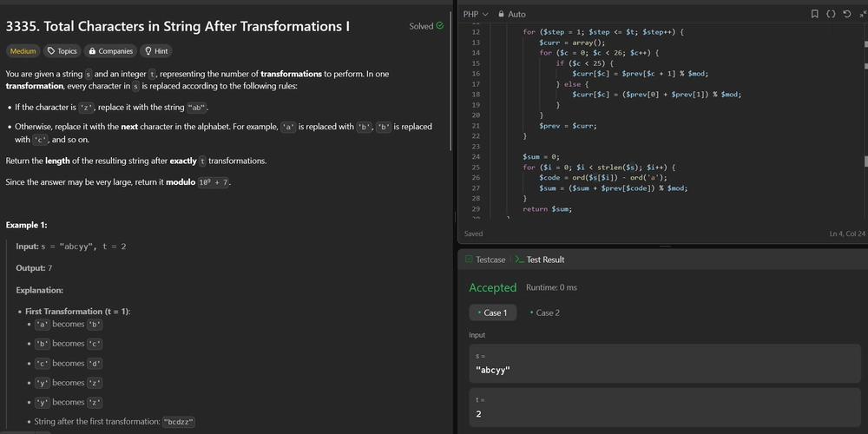This screenshot has width=868, height=434.
Task: Click the Input: s = "abcyy", t = 2 line
Action: (x=71, y=247)
